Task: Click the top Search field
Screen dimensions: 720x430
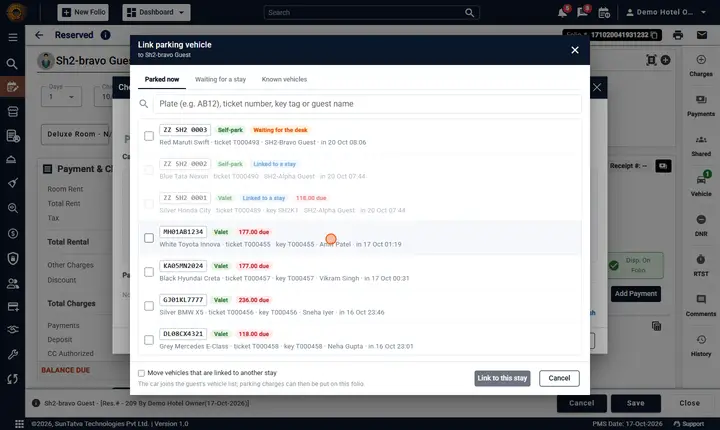Action: pos(371,12)
